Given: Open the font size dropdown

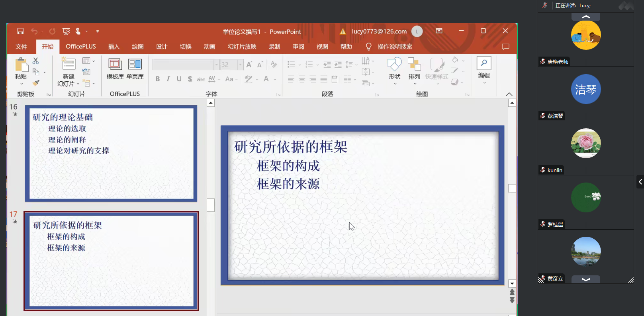Looking at the screenshot, I should (x=240, y=65).
